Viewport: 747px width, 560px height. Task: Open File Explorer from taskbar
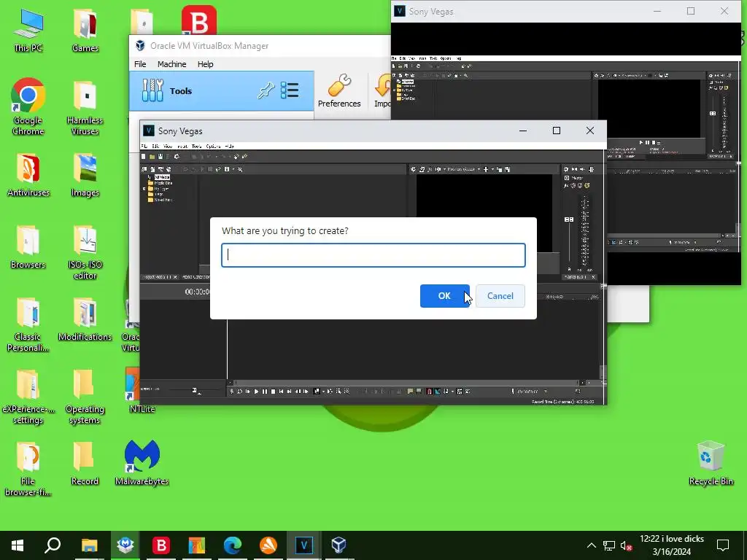tap(89, 545)
